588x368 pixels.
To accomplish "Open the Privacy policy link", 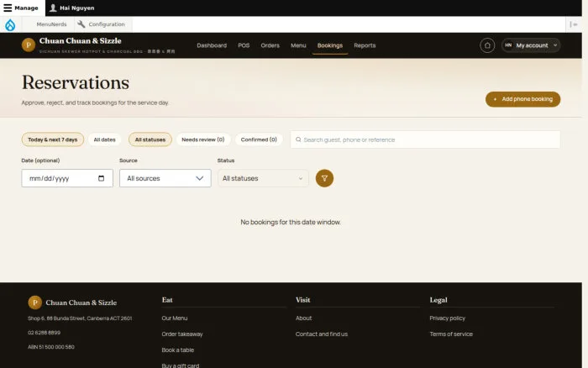I will [x=447, y=318].
